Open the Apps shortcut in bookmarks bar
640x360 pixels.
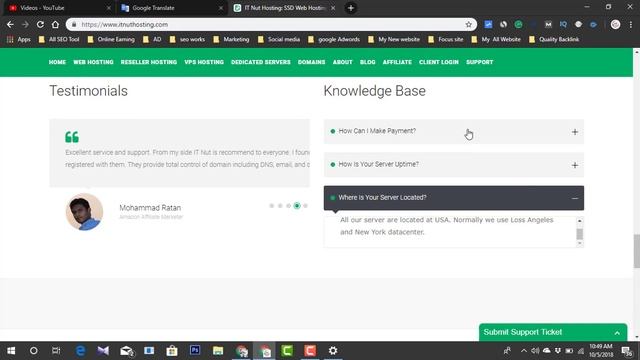coord(19,40)
